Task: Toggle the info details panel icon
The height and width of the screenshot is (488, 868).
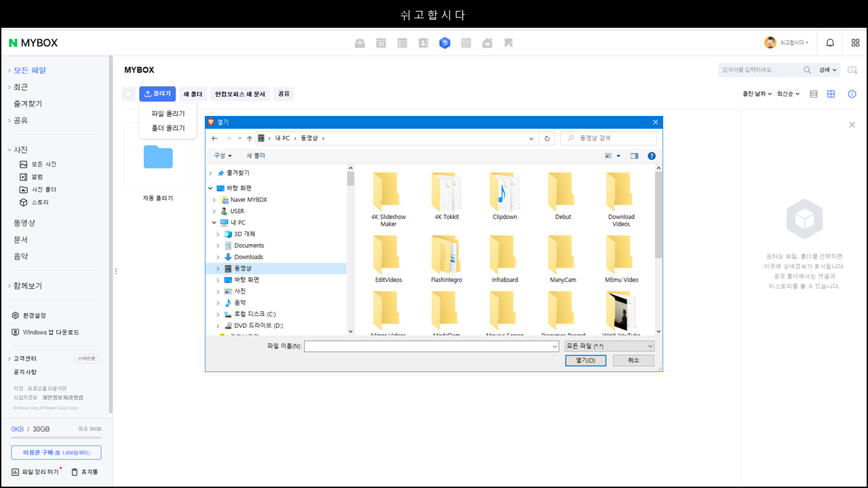Action: click(x=852, y=94)
